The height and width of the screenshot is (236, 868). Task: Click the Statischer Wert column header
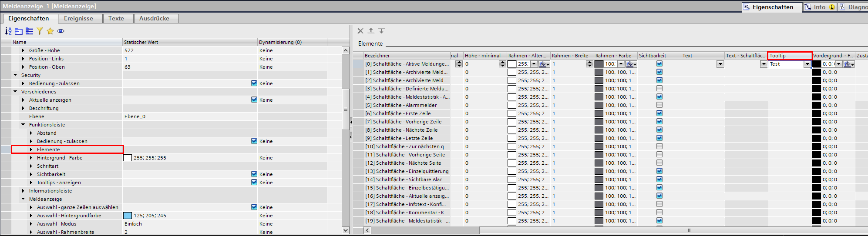tap(190, 42)
